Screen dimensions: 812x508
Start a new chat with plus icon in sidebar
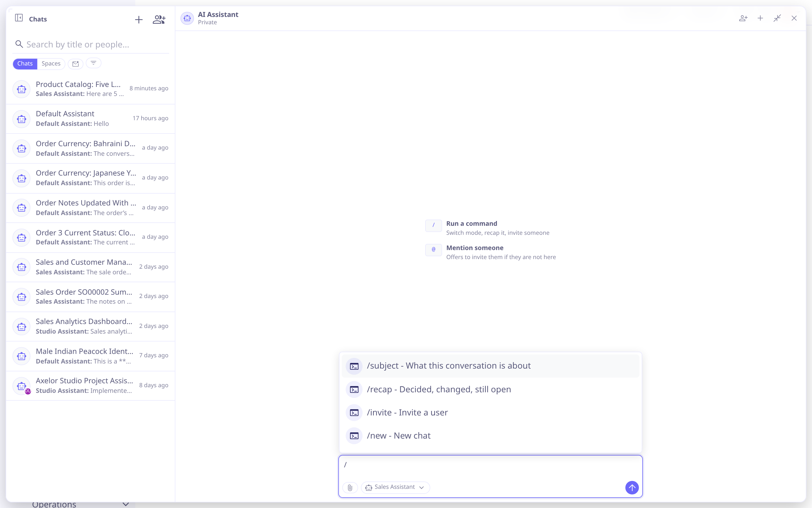coord(139,19)
